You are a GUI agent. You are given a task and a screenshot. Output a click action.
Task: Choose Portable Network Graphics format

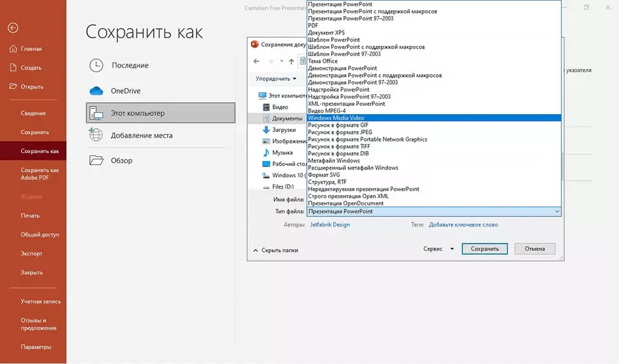(x=434, y=139)
